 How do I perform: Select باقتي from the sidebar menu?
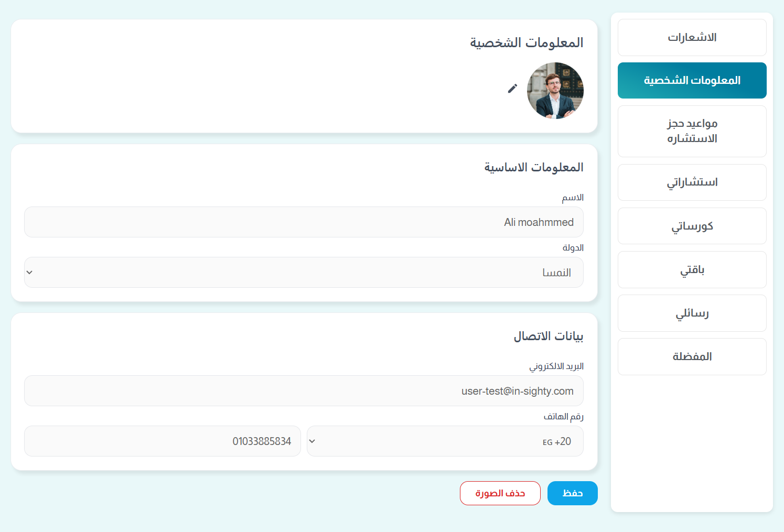(692, 270)
